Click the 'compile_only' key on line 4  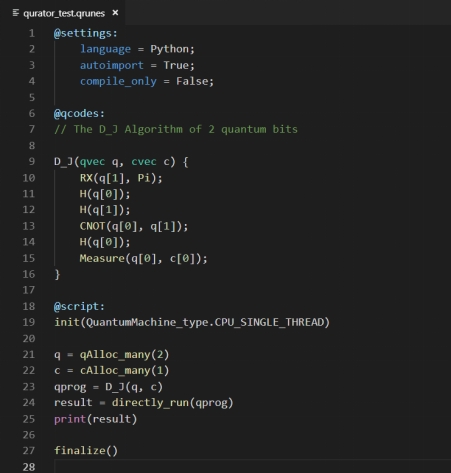(x=118, y=81)
